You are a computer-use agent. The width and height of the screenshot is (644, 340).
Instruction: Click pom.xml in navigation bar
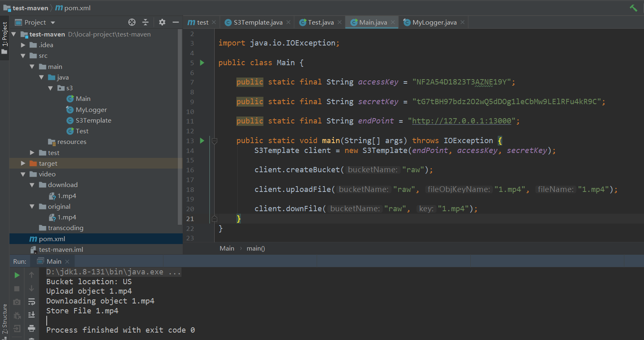(73, 8)
